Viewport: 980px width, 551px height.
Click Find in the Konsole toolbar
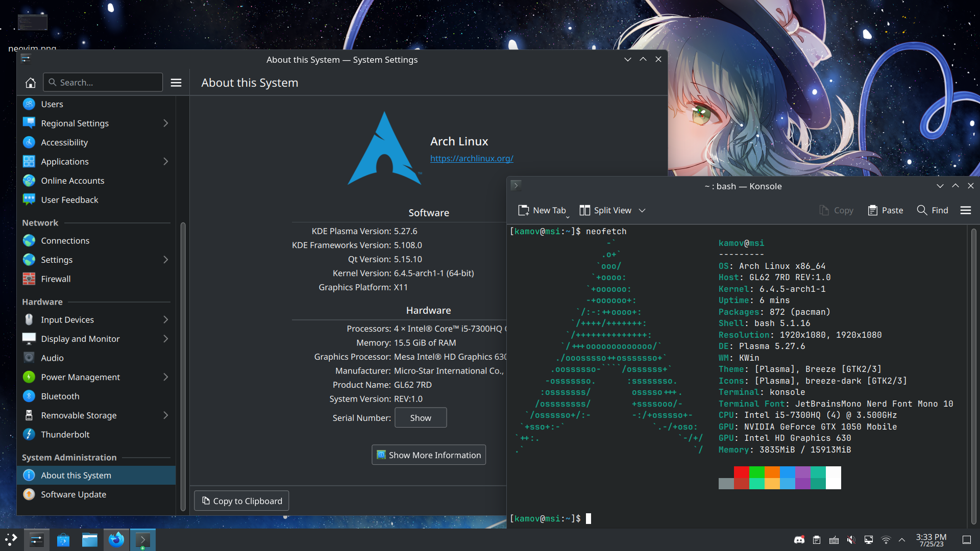click(x=933, y=210)
